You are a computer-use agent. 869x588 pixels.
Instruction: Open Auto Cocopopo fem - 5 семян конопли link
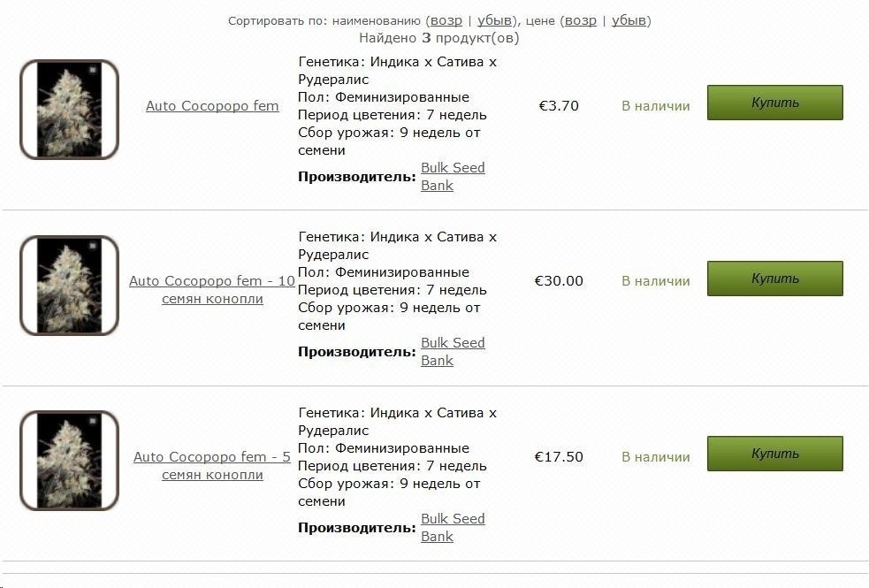(x=212, y=465)
